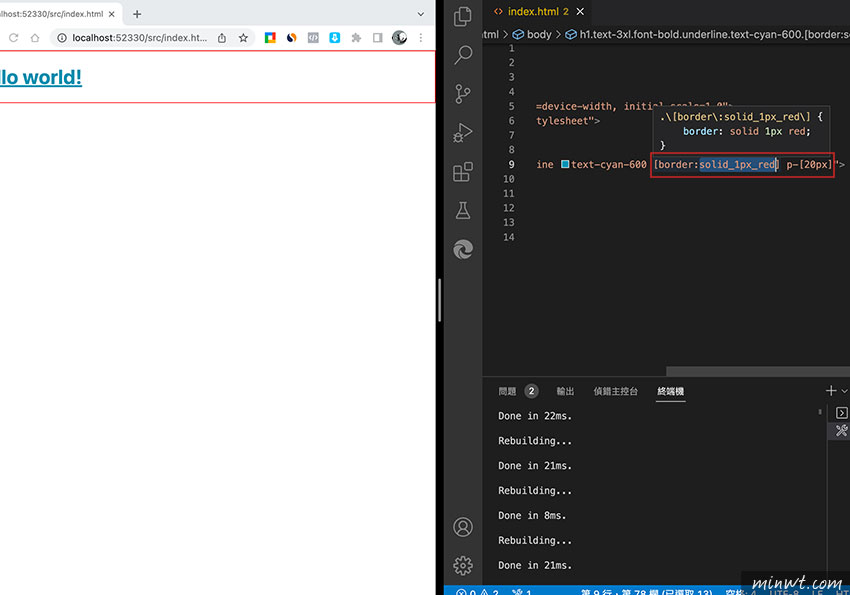Go to the Chrome home page
850x595 pixels.
(35, 38)
